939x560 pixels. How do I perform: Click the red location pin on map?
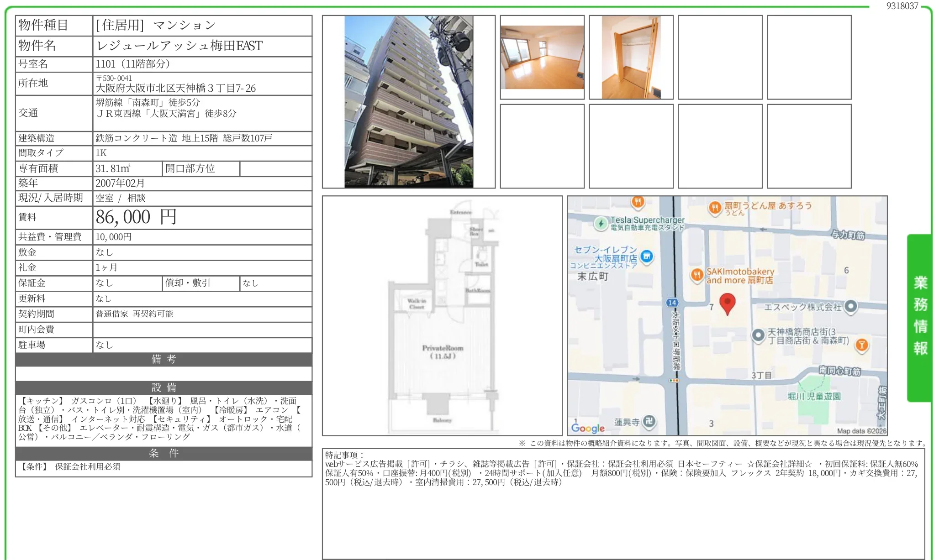pyautogui.click(x=727, y=303)
